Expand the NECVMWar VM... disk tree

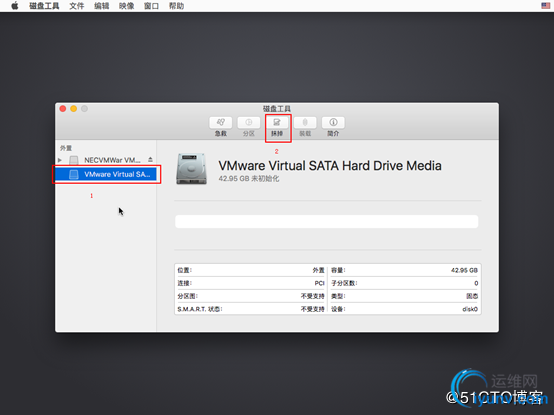coord(60,160)
